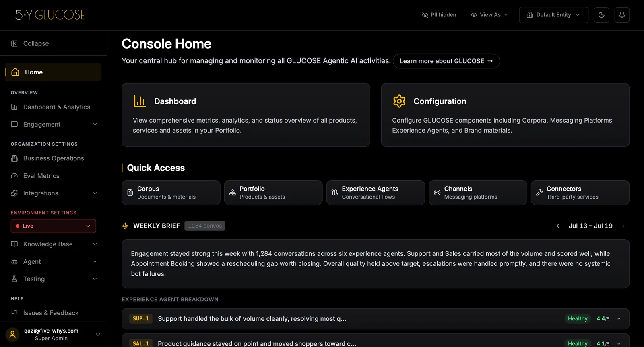The width and height of the screenshot is (644, 347).
Task: Click the user avatar icon
Action: 12,334
